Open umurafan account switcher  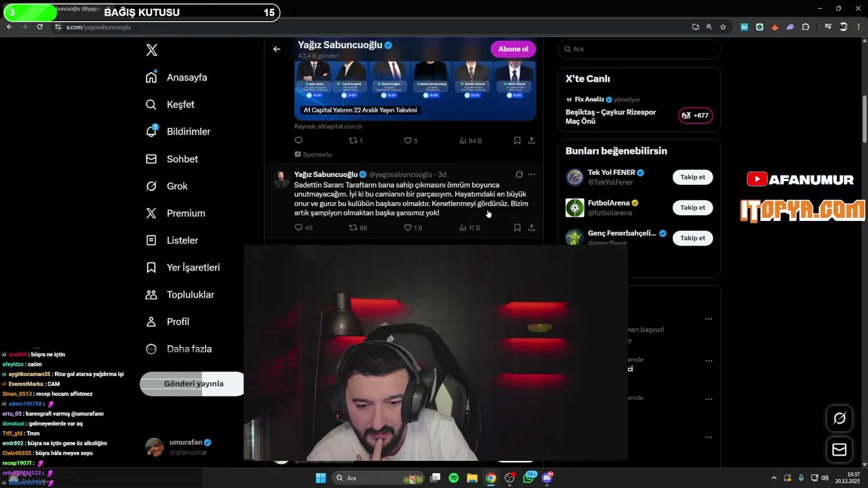pyautogui.click(x=179, y=447)
